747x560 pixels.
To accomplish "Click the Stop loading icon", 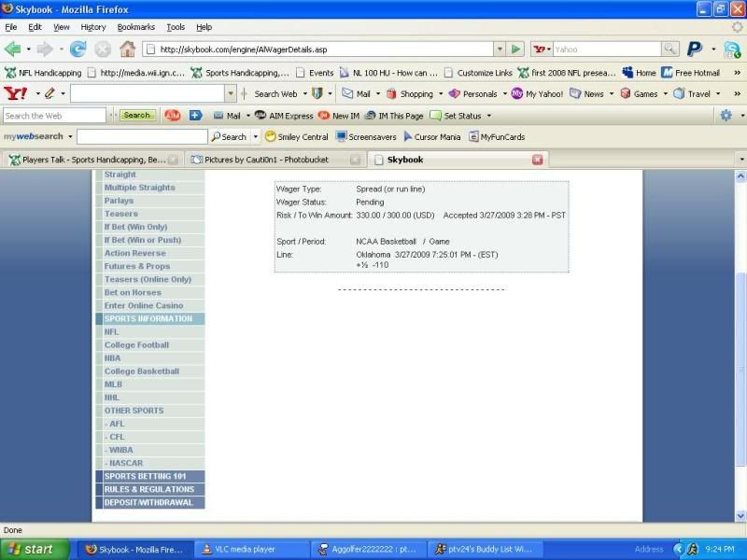I will coord(103,49).
